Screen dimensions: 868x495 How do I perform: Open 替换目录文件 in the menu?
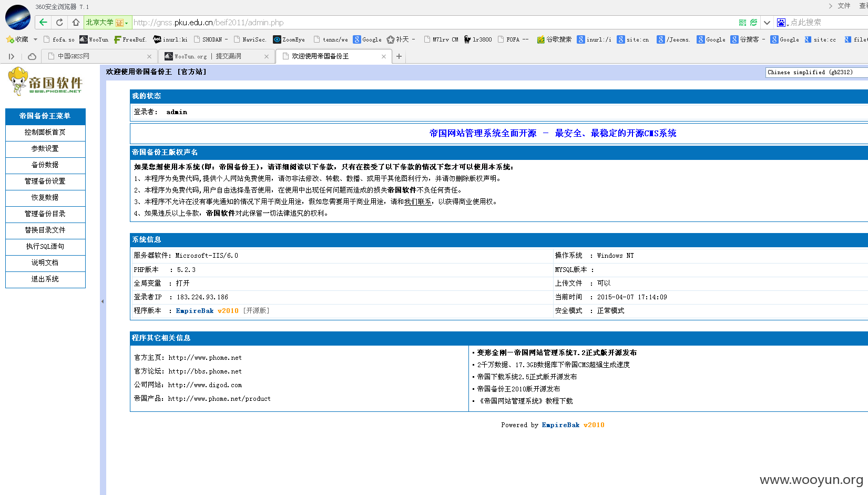[x=45, y=230]
